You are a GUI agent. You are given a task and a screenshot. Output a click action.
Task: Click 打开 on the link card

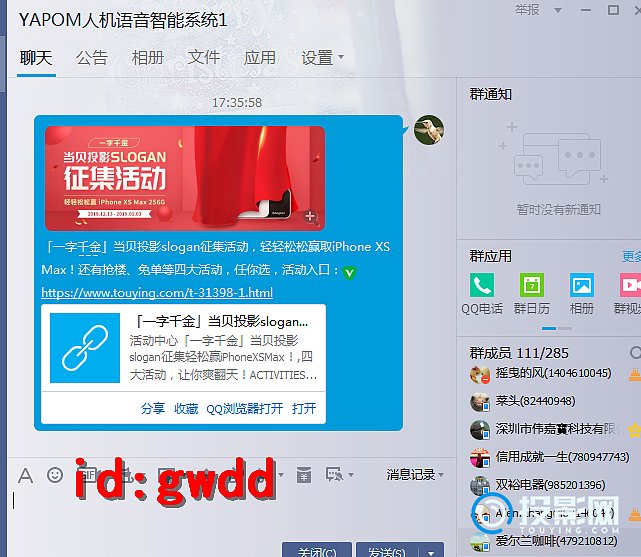304,408
